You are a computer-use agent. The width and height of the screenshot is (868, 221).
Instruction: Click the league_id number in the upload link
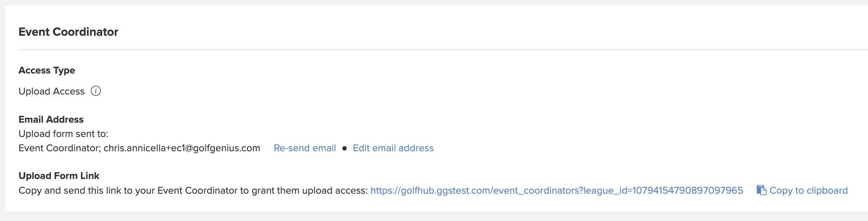[688, 190]
